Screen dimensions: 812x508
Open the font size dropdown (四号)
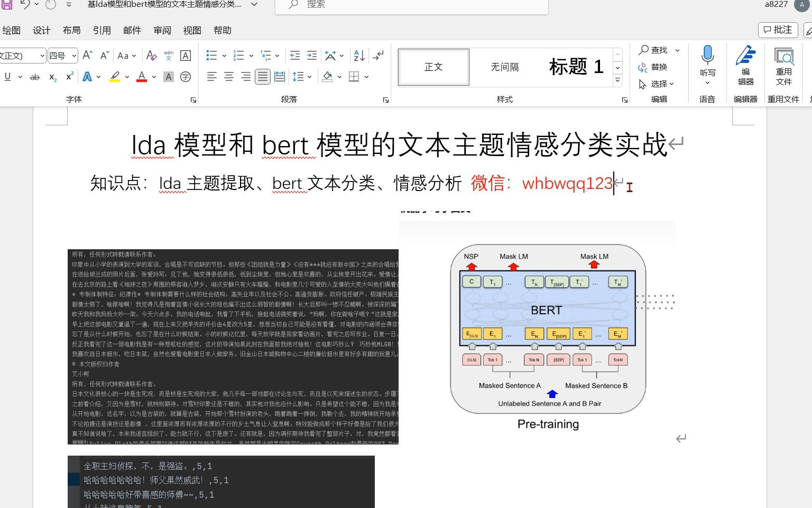74,56
